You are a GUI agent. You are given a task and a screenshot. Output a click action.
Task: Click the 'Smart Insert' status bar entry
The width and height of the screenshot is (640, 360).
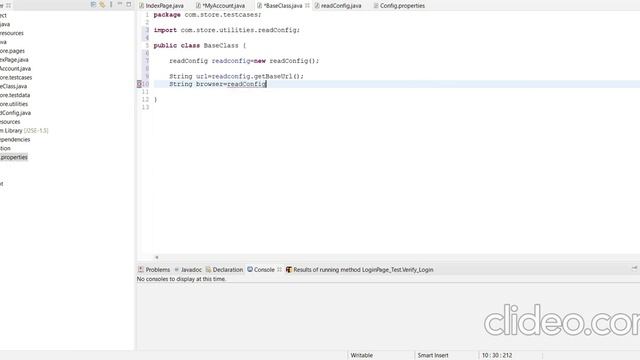click(x=433, y=356)
